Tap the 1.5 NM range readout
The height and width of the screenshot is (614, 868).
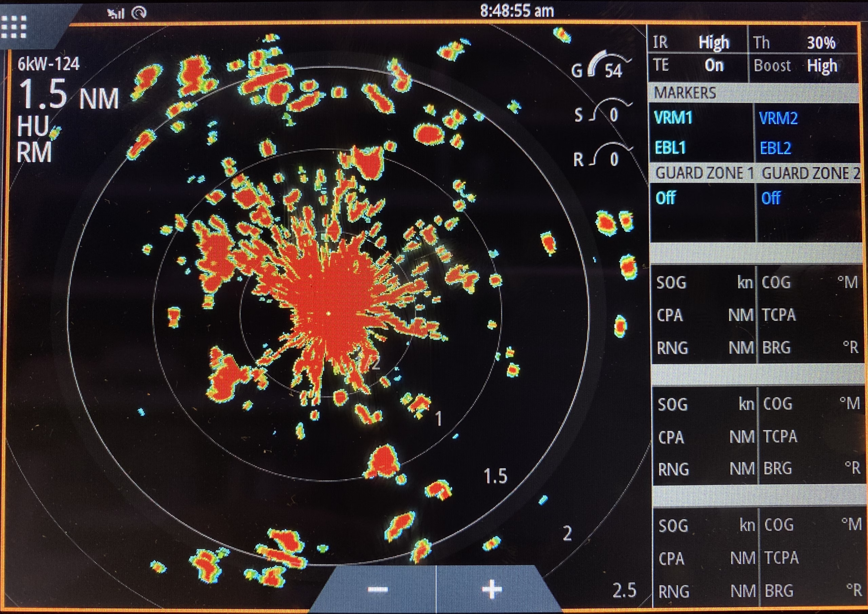[x=69, y=95]
